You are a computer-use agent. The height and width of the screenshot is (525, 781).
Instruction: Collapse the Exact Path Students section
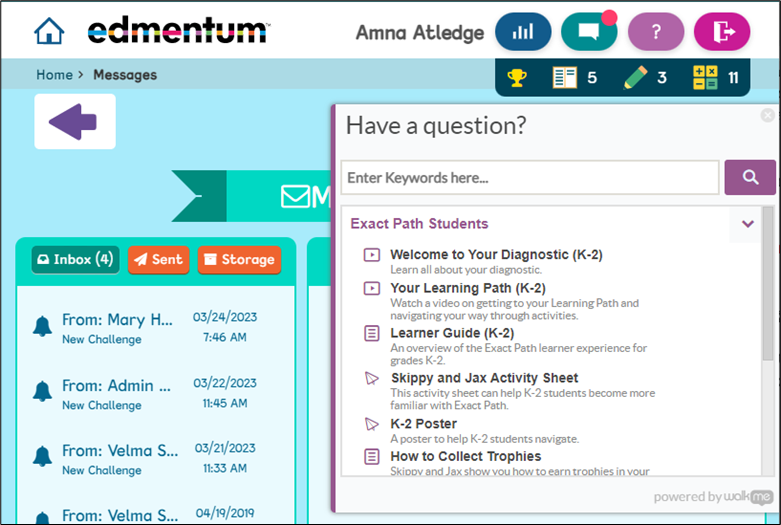(747, 224)
